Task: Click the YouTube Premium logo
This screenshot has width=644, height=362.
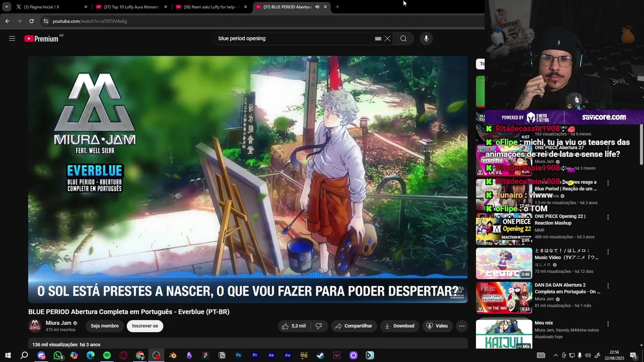Action: coord(41,39)
